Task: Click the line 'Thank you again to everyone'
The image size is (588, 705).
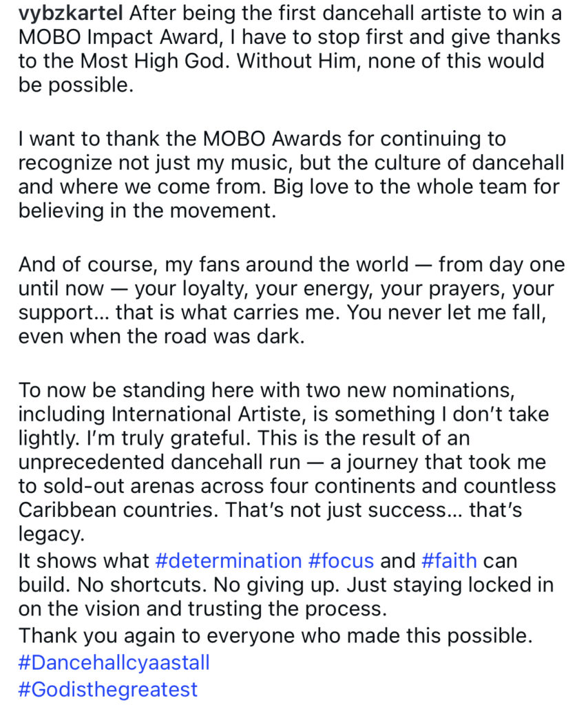Action: click(x=275, y=637)
